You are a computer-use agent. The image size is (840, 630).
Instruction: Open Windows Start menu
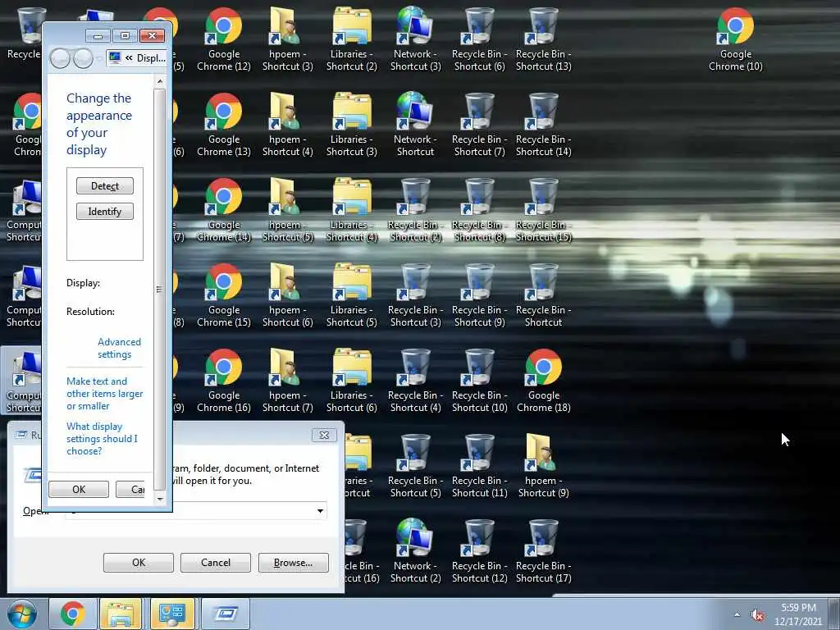(x=22, y=614)
